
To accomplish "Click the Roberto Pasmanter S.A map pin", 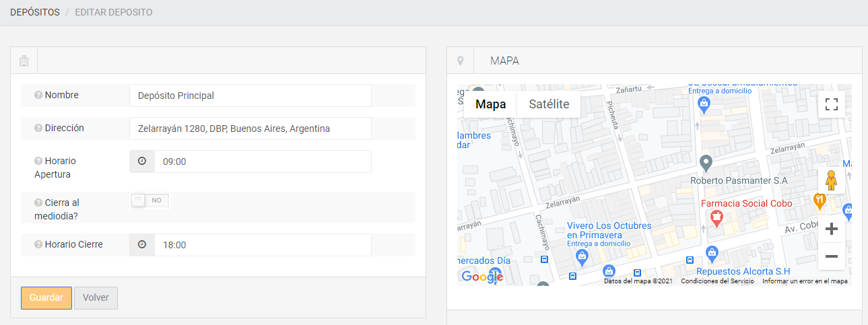I will click(706, 163).
